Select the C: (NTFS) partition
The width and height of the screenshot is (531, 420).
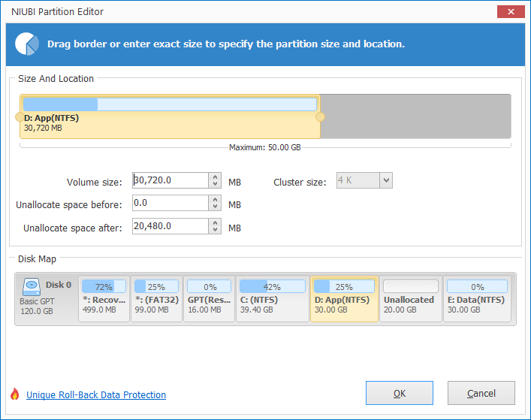(273, 299)
